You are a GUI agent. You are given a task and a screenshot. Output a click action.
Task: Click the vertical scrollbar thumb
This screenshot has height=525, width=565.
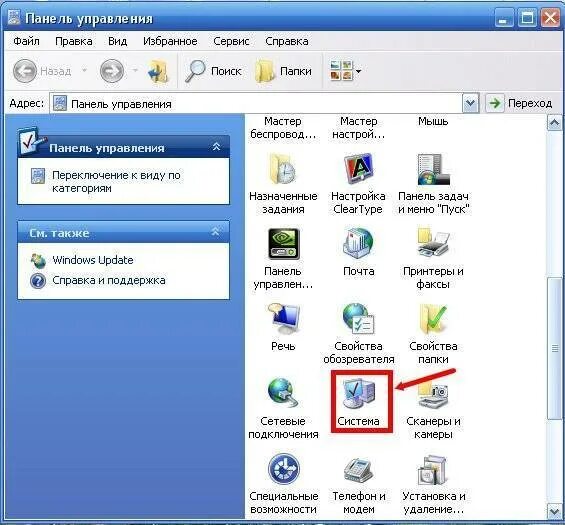coord(555,348)
